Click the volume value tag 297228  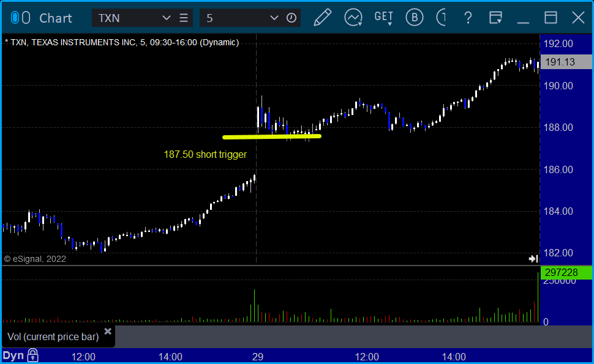(x=566, y=272)
